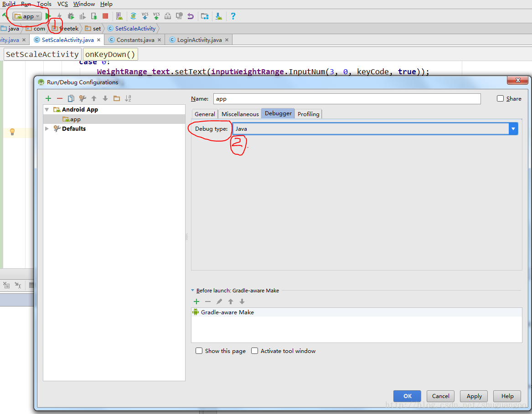Click the dialog Help button
The image size is (532, 414).
[507, 396]
